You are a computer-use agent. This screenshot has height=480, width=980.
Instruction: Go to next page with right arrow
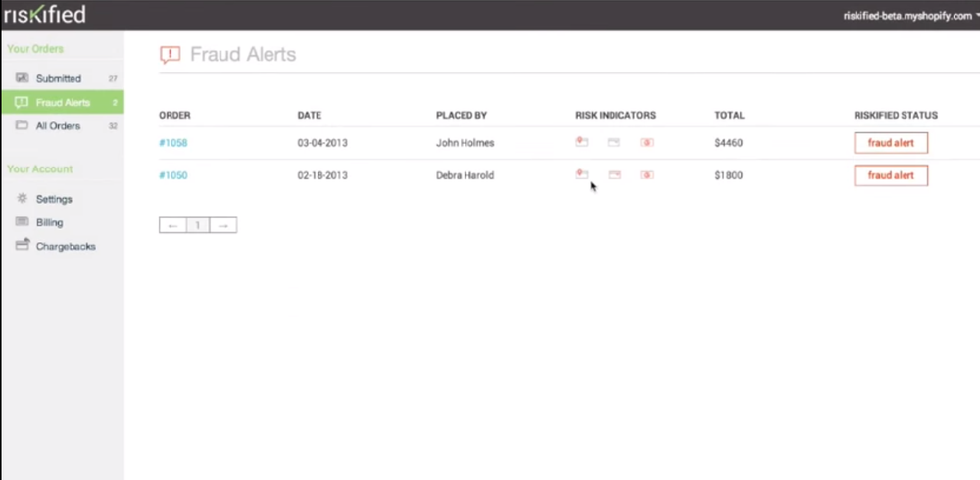tap(223, 225)
